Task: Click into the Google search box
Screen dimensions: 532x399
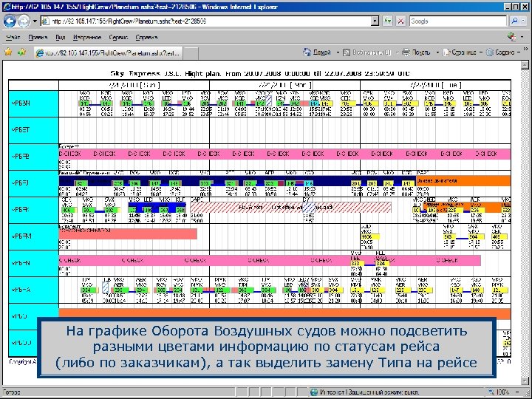Action: click(458, 21)
